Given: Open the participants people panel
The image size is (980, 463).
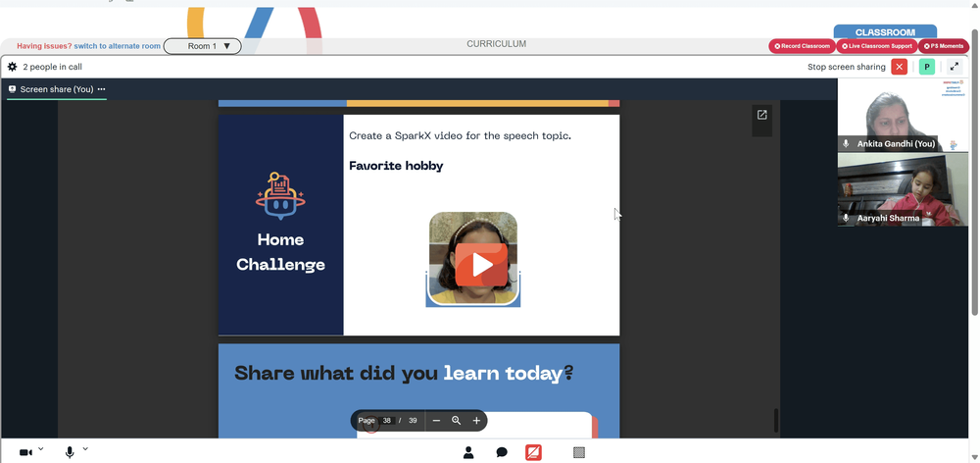Looking at the screenshot, I should pos(468,452).
